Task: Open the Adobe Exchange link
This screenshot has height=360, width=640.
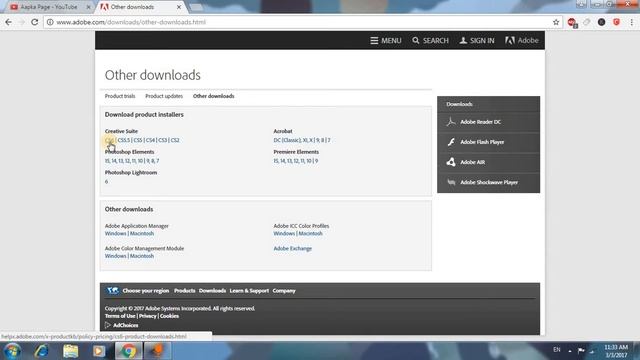Action: tap(293, 248)
